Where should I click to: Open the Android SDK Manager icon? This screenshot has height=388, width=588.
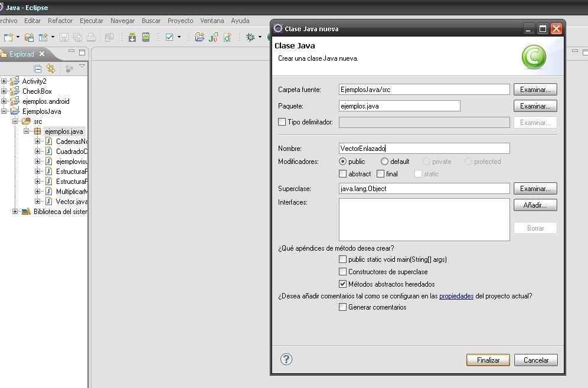coord(132,38)
